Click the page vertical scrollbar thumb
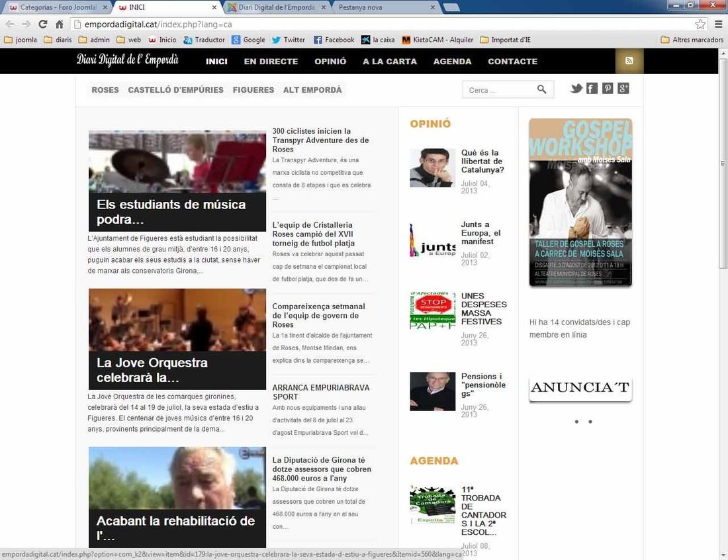 723,163
